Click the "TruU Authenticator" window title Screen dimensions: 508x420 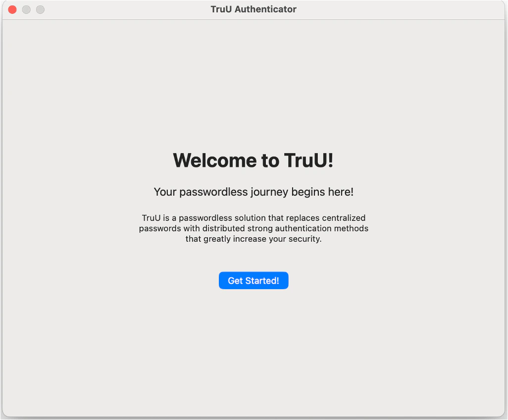click(x=254, y=9)
